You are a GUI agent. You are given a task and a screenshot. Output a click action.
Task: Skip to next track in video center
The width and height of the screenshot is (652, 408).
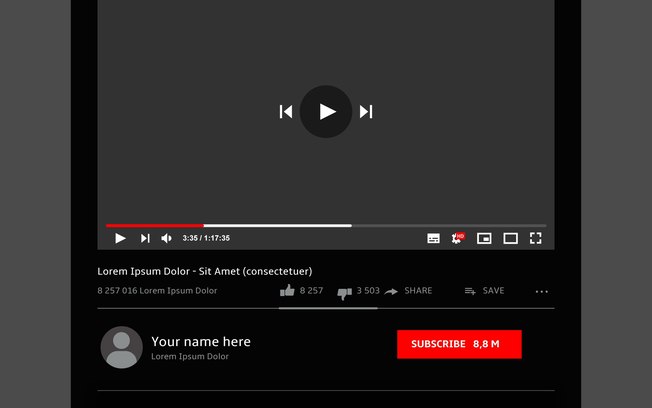[366, 111]
